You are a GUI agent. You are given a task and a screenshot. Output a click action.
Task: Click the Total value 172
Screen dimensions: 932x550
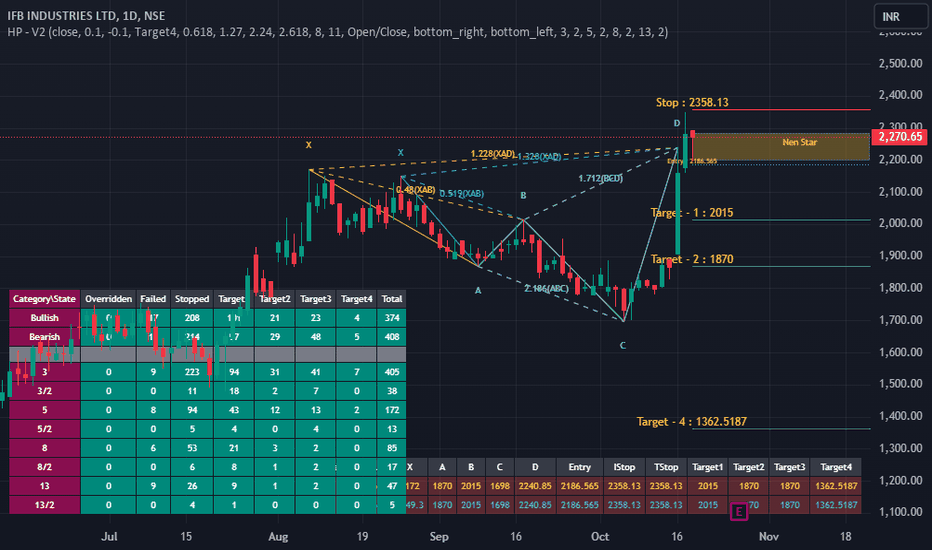coord(392,410)
